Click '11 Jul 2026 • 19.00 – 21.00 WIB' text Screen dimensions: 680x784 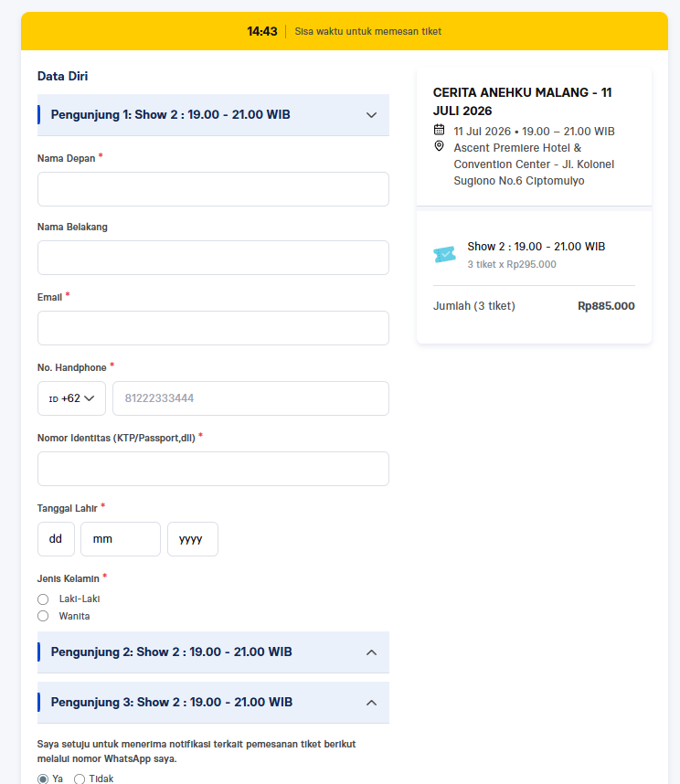(534, 132)
